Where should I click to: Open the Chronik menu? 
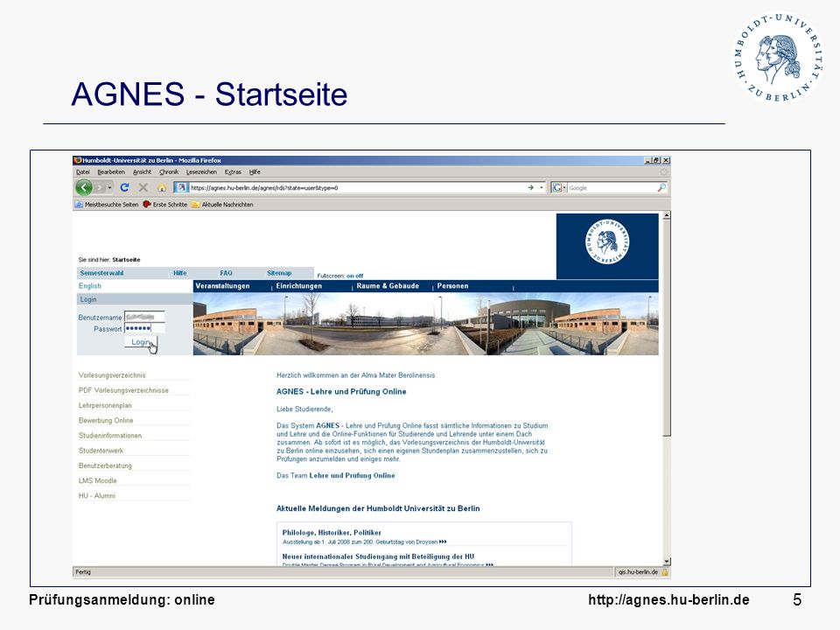pos(169,172)
